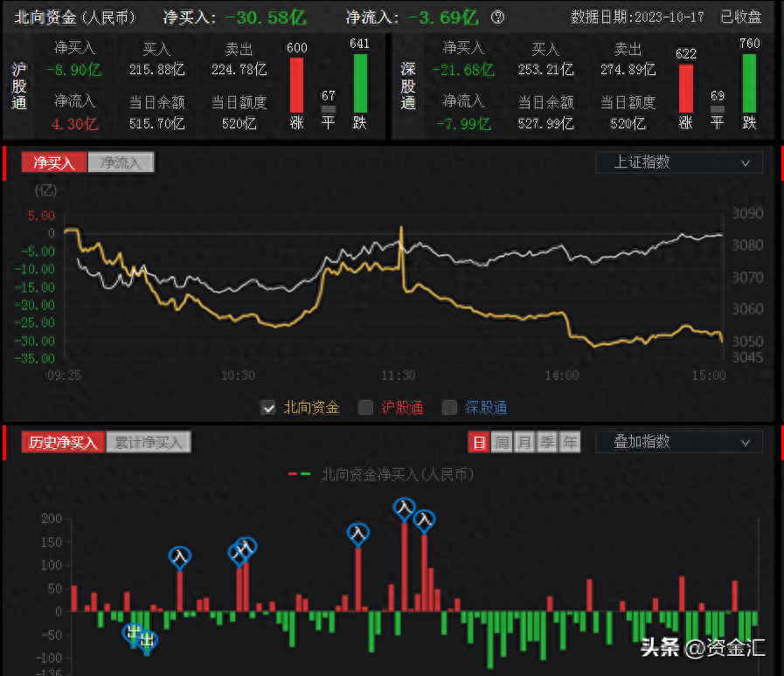This screenshot has height=676, width=784.
Task: Click the green 跌 bar labeled 760 in 深股通
Action: pyautogui.click(x=749, y=84)
